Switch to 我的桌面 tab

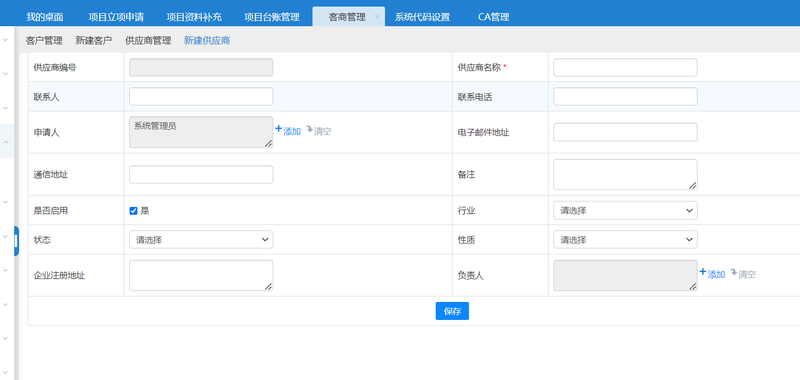45,17
